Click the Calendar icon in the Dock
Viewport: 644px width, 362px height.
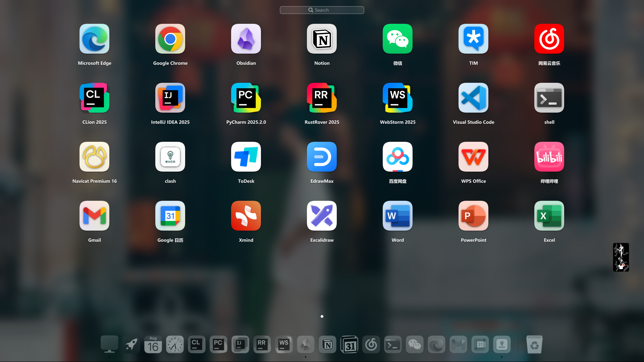click(x=153, y=345)
